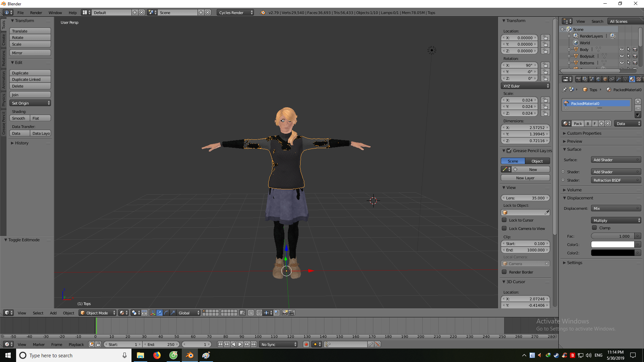Select the Object data tab (triangle mesh icon)
Screen dimensions: 644x362
tap(625, 79)
